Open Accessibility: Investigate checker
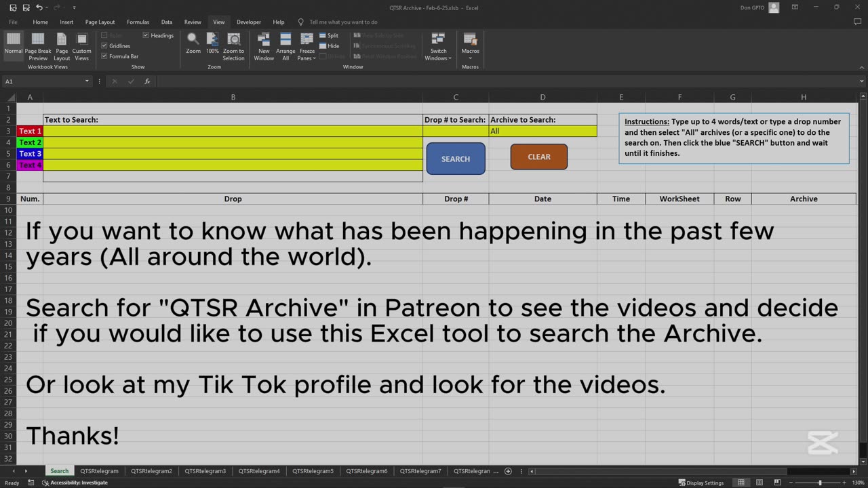Viewport: 868px width, 488px height. [x=75, y=483]
